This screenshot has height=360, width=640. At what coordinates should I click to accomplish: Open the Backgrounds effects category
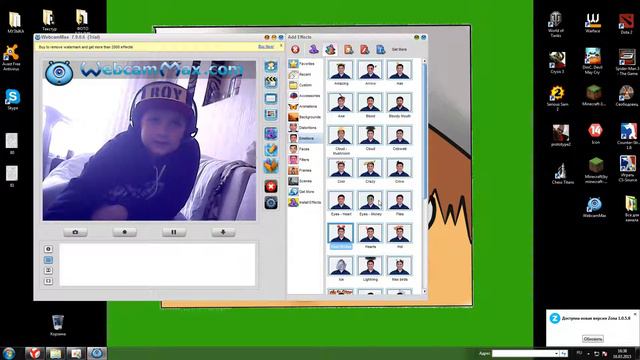pos(305,117)
